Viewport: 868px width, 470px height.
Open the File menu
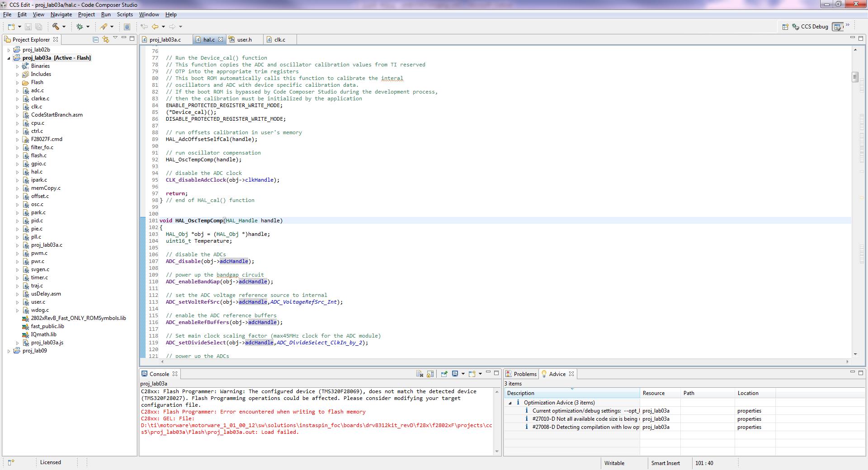(x=7, y=14)
